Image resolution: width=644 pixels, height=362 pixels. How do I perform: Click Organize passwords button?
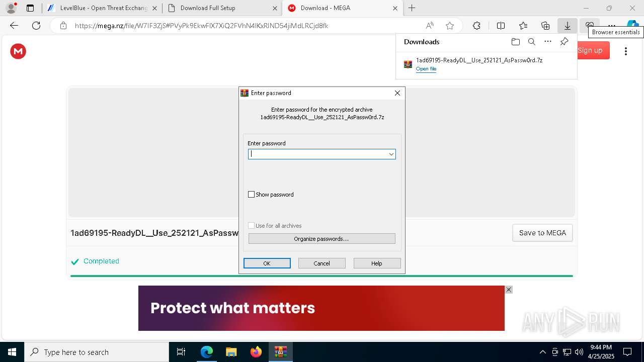pos(322,239)
